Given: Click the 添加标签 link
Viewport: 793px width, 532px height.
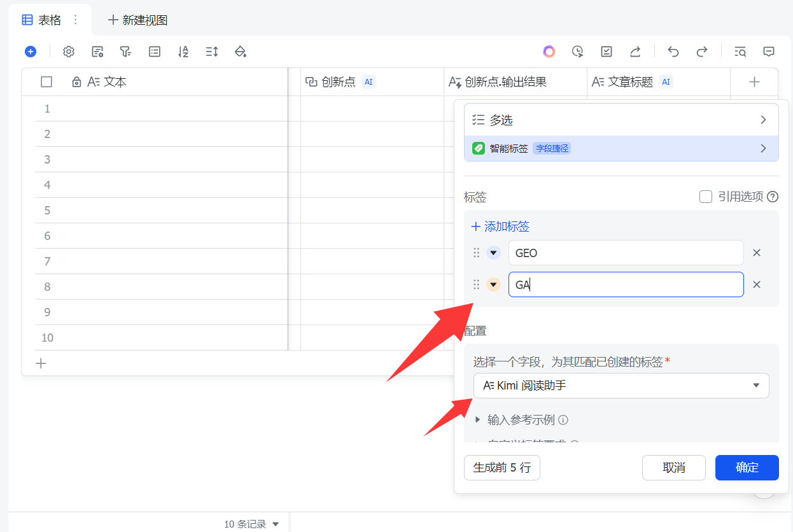Looking at the screenshot, I should (500, 227).
